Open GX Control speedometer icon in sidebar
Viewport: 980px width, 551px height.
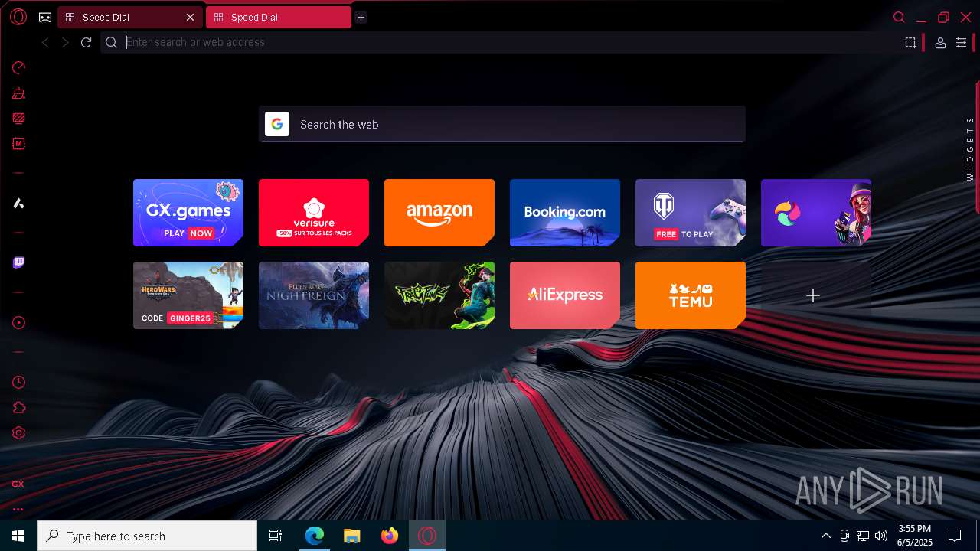pos(19,68)
